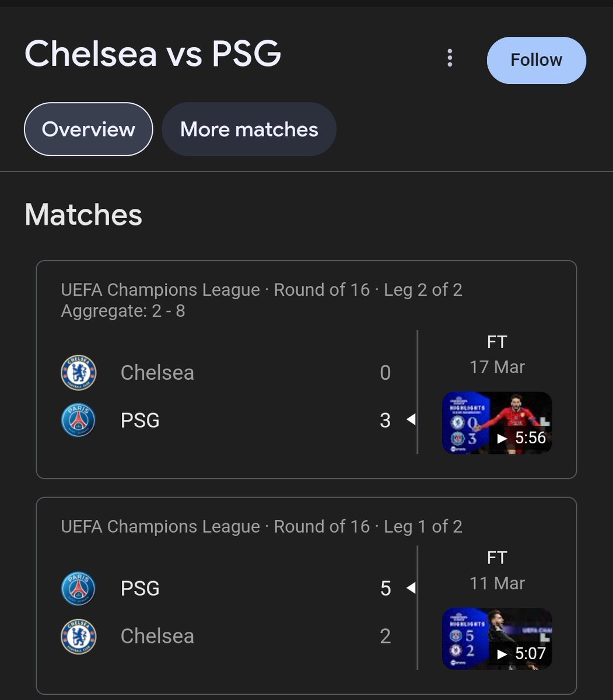The width and height of the screenshot is (613, 700).
Task: Click winner arrow beside PSG score 3
Action: click(x=411, y=420)
